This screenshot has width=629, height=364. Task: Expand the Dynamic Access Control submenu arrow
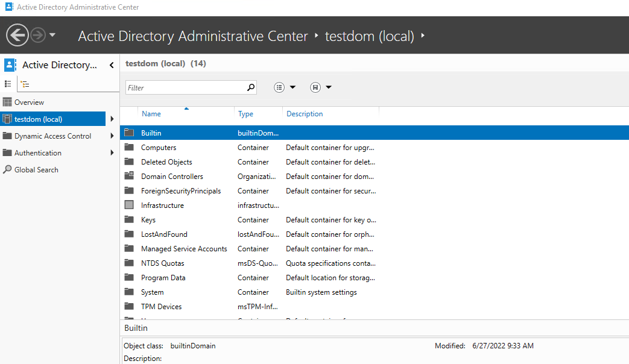click(112, 136)
